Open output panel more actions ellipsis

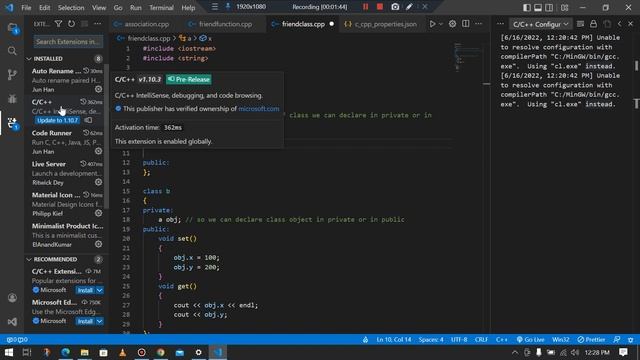(x=500, y=24)
